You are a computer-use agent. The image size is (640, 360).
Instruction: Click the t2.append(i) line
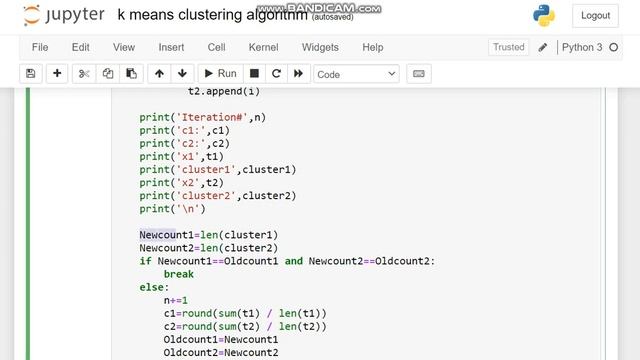(x=224, y=91)
